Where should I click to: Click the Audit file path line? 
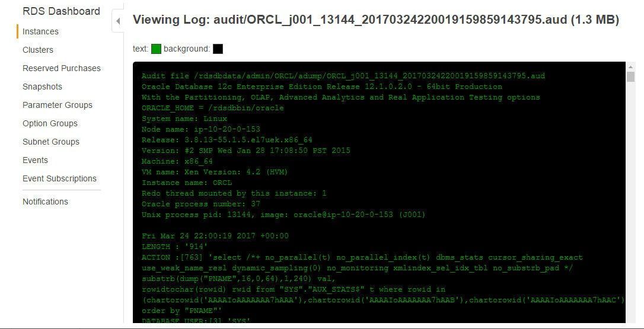click(x=343, y=76)
